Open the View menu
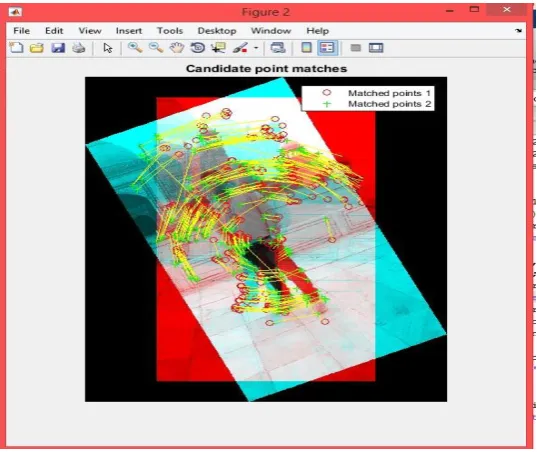Image resolution: width=537 pixels, height=452 pixels. 90,31
